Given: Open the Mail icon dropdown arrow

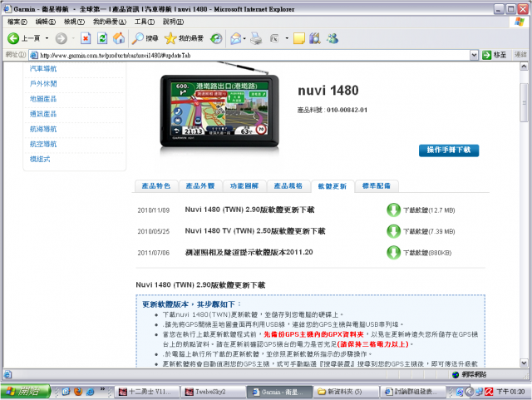Looking at the screenshot, I should click(244, 38).
